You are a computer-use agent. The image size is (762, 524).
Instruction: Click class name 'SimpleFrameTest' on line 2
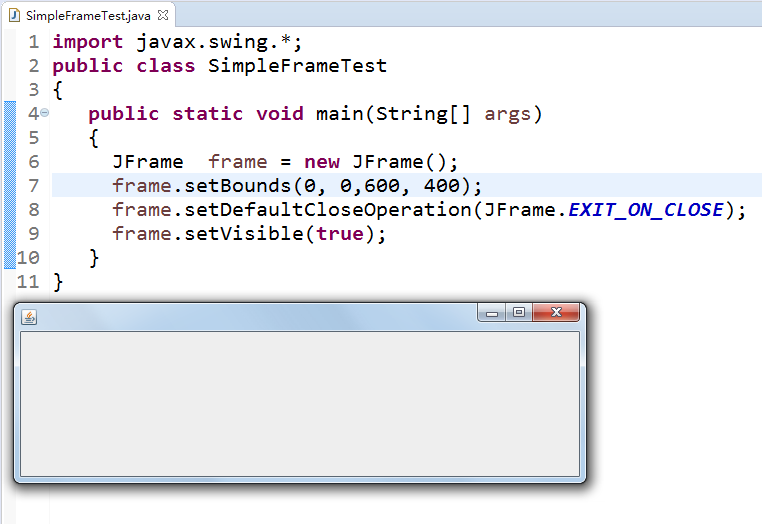297,66
